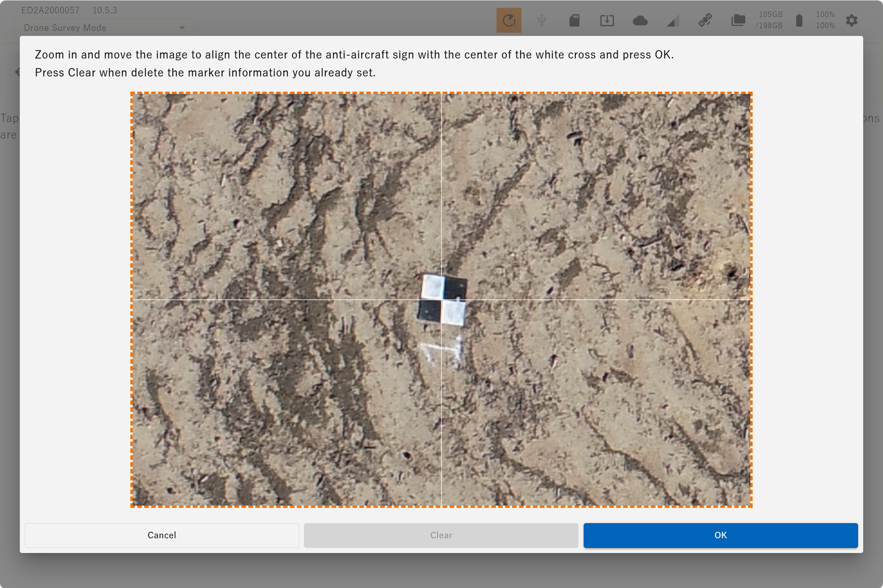Screen dimensions: 883x588
Task: Click the black-and-white checkerboard marker in the photo
Action: click(x=442, y=300)
